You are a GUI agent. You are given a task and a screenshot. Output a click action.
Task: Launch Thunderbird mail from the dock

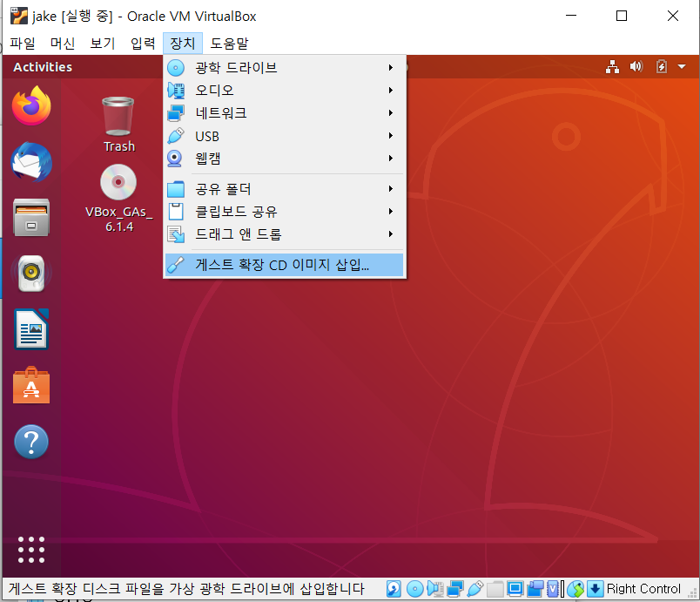pyautogui.click(x=31, y=162)
